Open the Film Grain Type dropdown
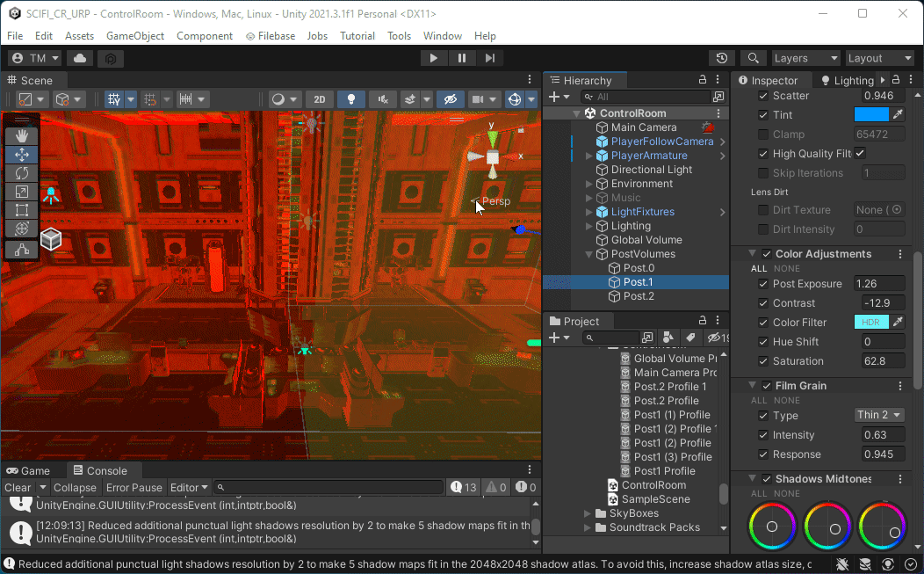 coord(879,416)
